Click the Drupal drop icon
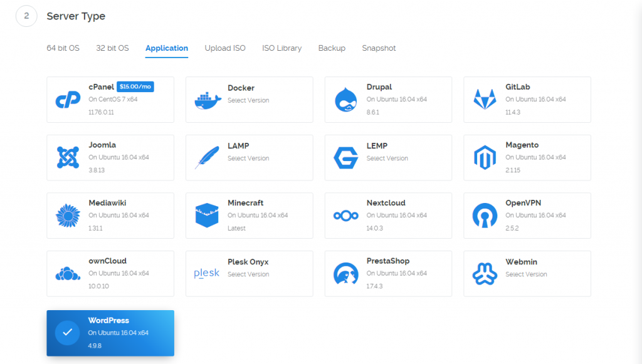This screenshot has width=642, height=364. [x=346, y=100]
